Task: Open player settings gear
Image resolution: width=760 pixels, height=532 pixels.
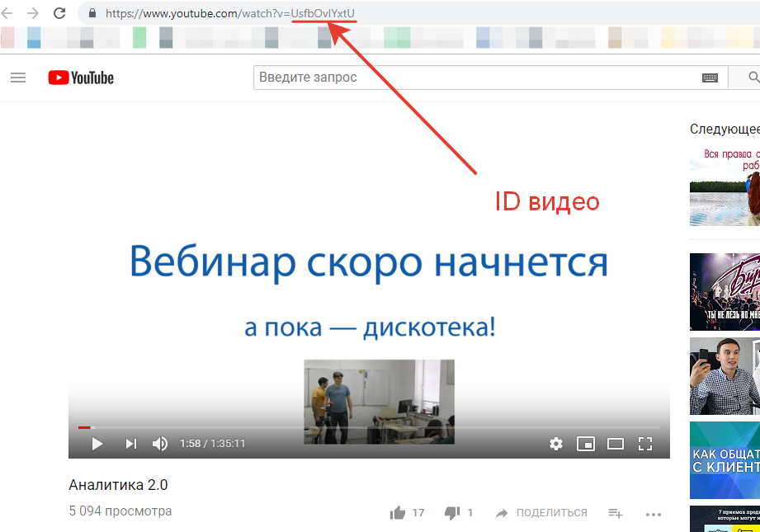Action: [556, 444]
